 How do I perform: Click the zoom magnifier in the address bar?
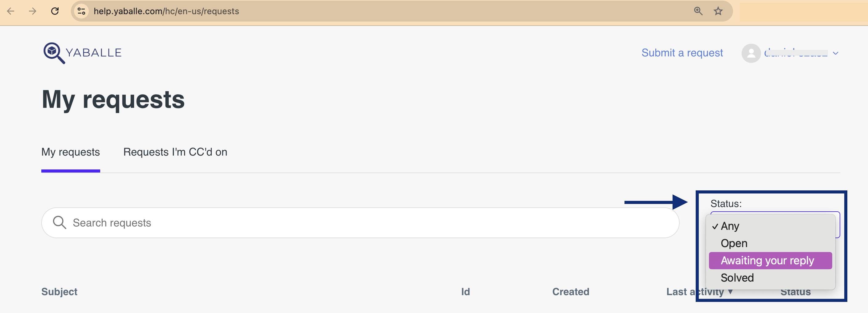(x=698, y=11)
